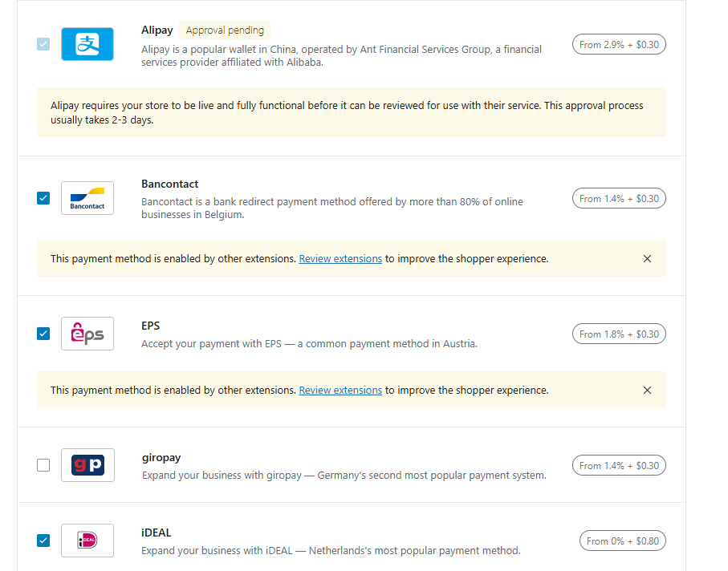The height and width of the screenshot is (571, 728).
Task: Click EPS fee pill From 1.8% + $0.30
Action: [x=619, y=334]
